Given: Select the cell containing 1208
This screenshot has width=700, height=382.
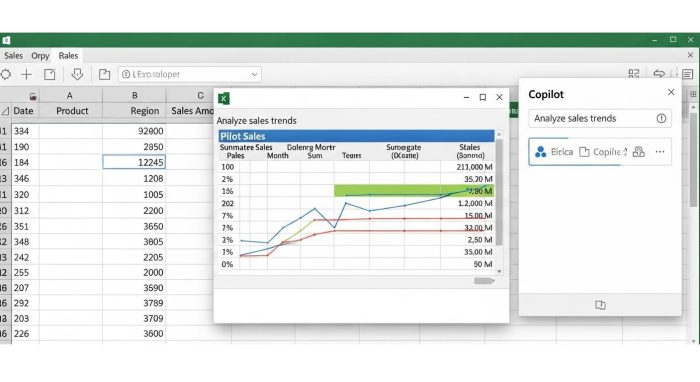Looking at the screenshot, I should pyautogui.click(x=134, y=179).
